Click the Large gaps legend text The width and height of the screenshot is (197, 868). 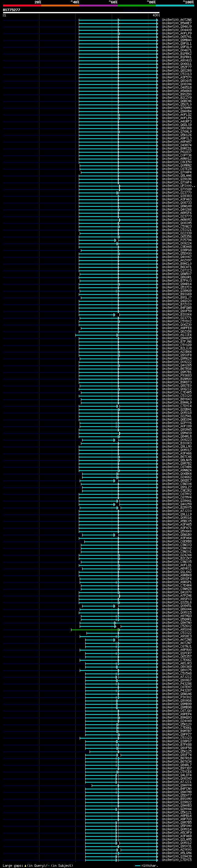[x=38, y=866]
